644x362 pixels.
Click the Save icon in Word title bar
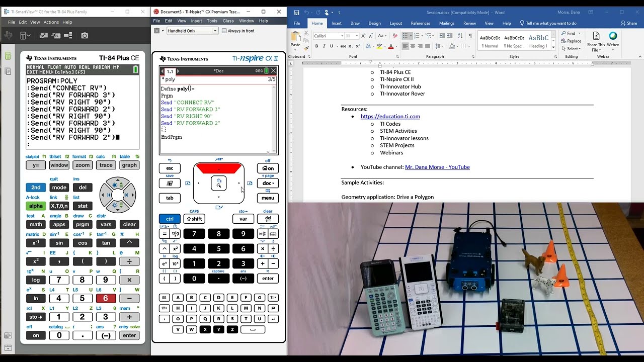tap(297, 12)
